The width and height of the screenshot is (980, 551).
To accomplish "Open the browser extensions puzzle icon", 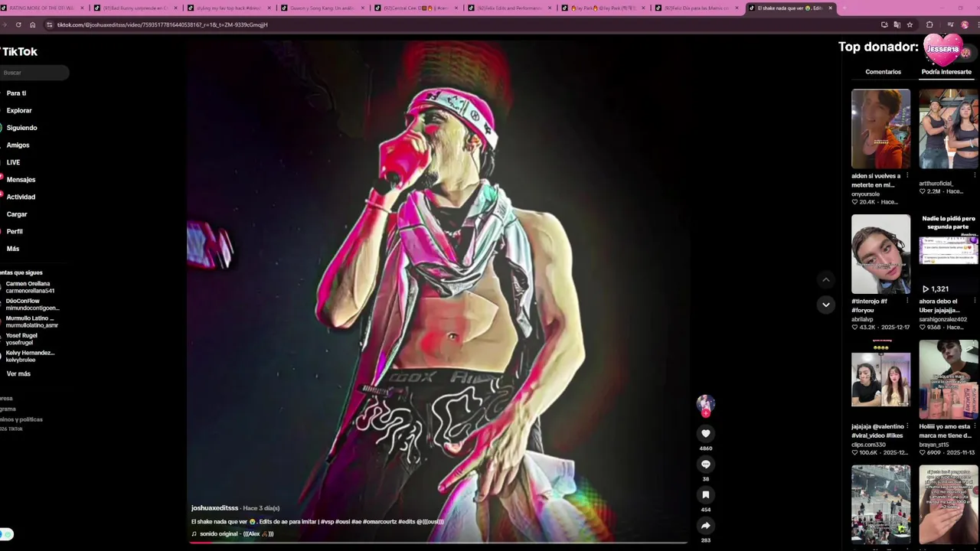I will pyautogui.click(x=929, y=24).
